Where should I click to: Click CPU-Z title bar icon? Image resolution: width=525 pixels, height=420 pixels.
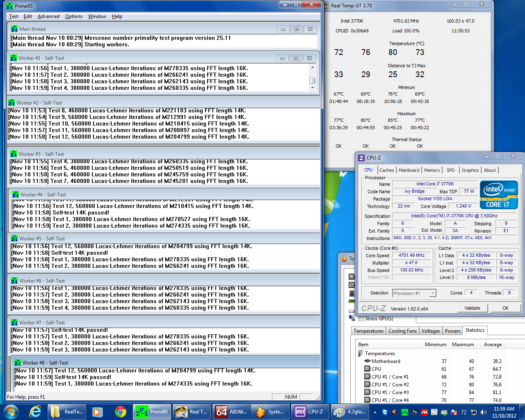coord(361,158)
